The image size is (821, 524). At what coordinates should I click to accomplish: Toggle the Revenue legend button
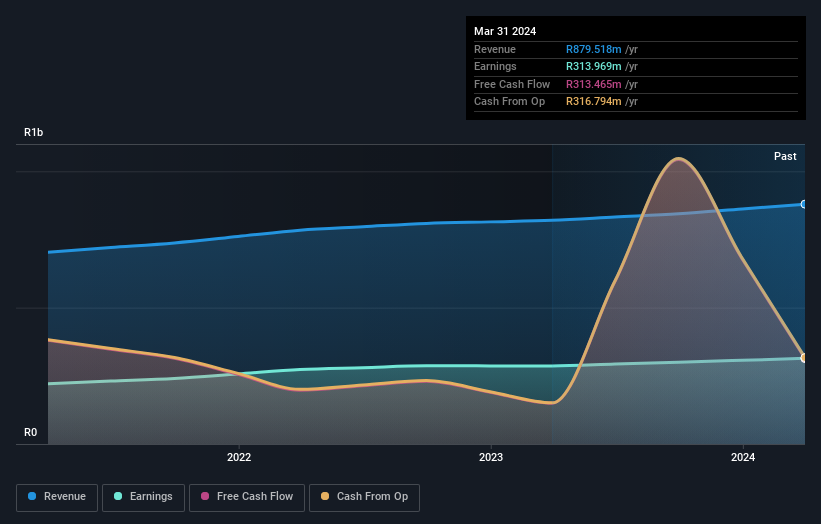click(57, 497)
